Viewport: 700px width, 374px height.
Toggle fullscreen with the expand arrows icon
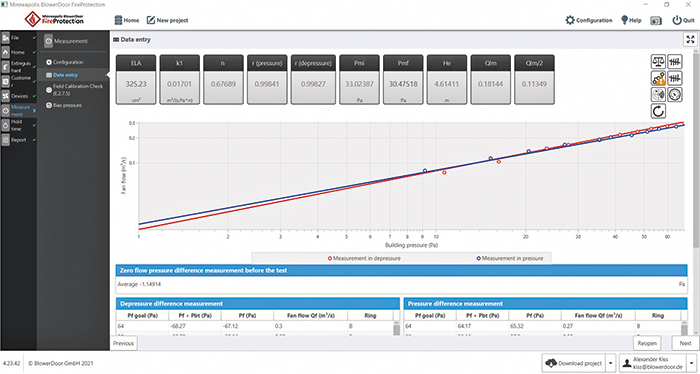point(690,40)
